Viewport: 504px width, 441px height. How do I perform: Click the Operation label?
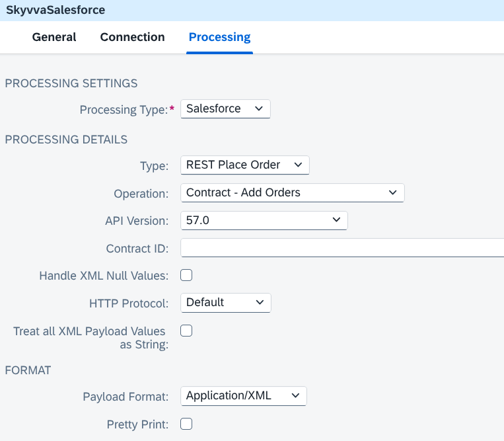point(141,194)
